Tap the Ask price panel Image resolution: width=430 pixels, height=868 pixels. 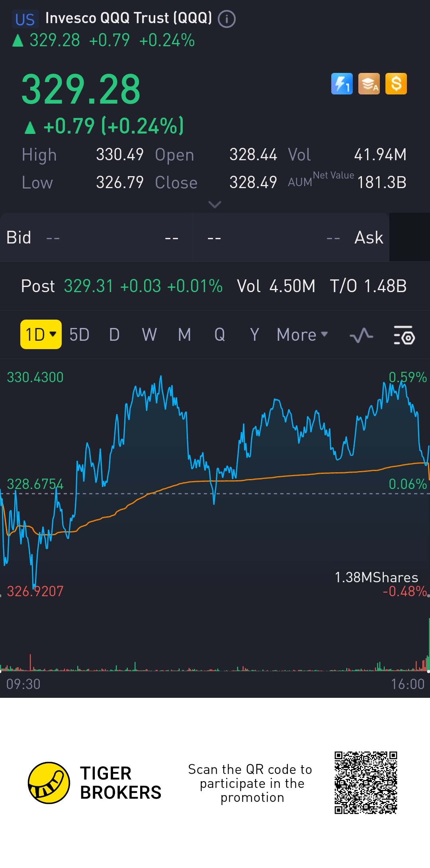pyautogui.click(x=291, y=238)
